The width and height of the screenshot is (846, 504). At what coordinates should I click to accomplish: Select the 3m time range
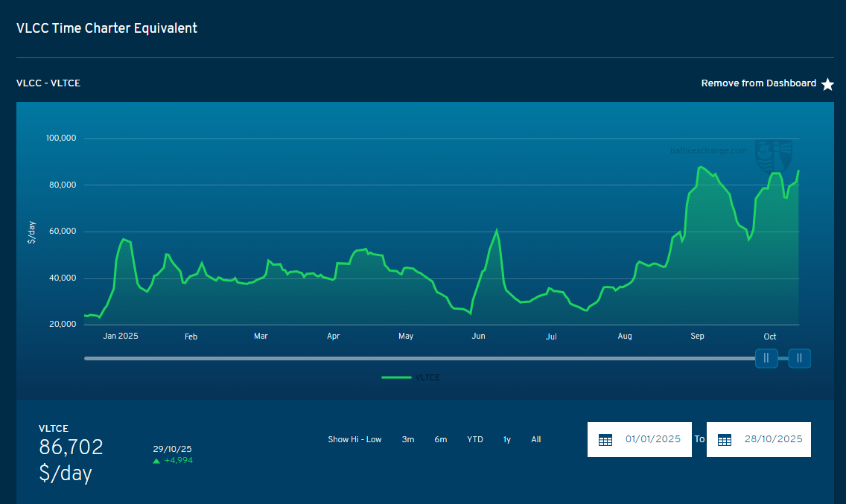pos(408,439)
